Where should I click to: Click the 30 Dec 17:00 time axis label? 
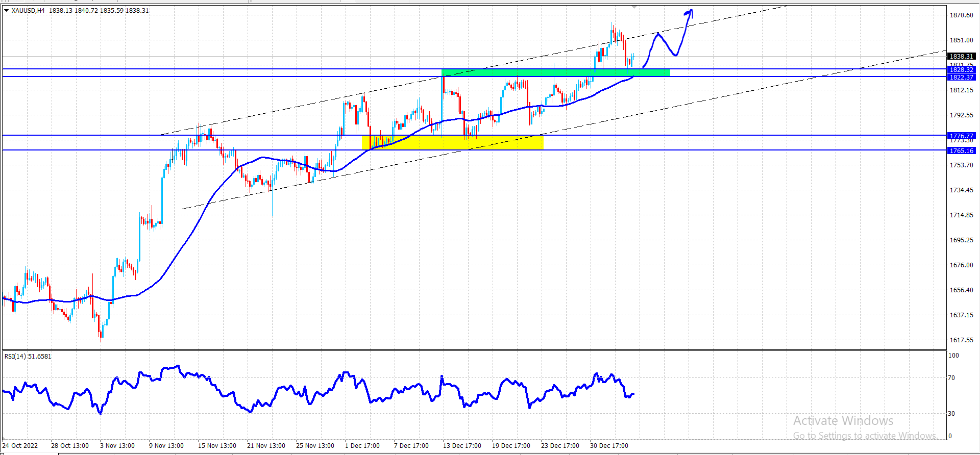609,445
